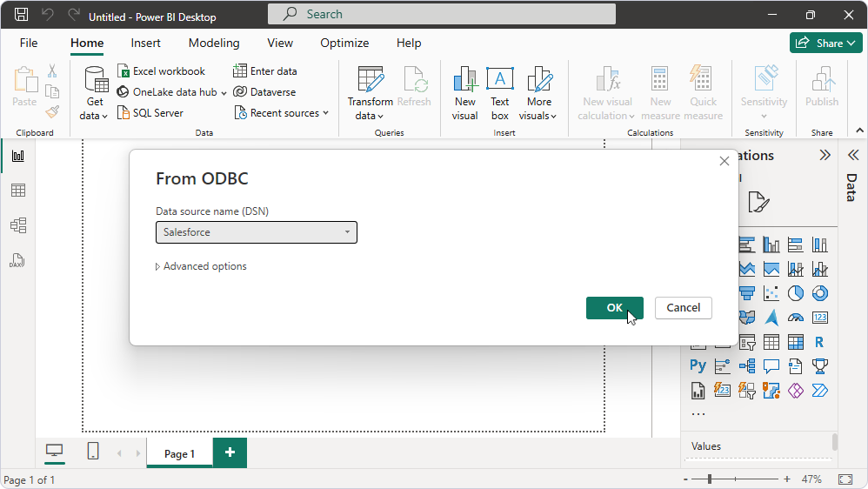Viewport: 868px width, 489px height.
Task: Select Dataverse data source
Action: [x=264, y=92]
